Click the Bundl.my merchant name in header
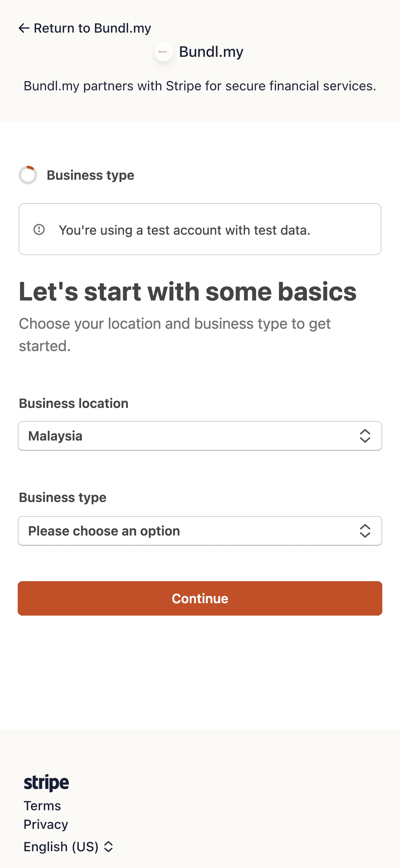This screenshot has width=400, height=868. [211, 52]
